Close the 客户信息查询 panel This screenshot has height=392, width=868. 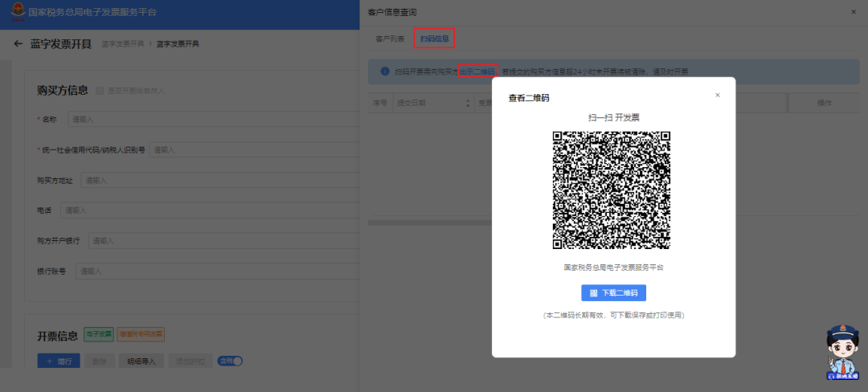point(854,11)
